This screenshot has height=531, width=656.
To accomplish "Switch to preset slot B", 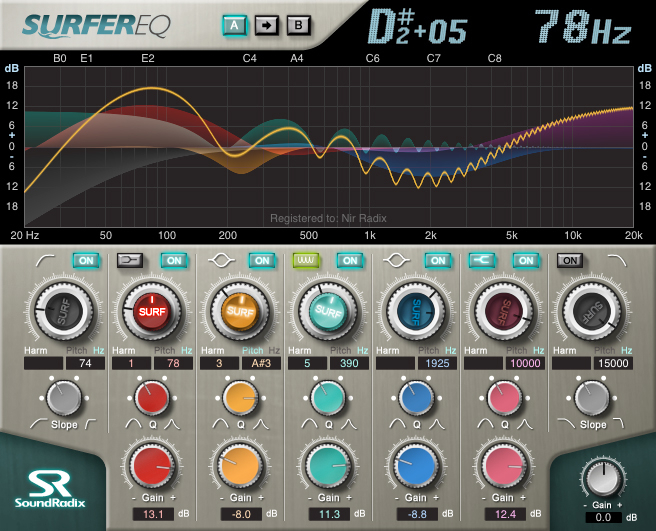I will [298, 26].
